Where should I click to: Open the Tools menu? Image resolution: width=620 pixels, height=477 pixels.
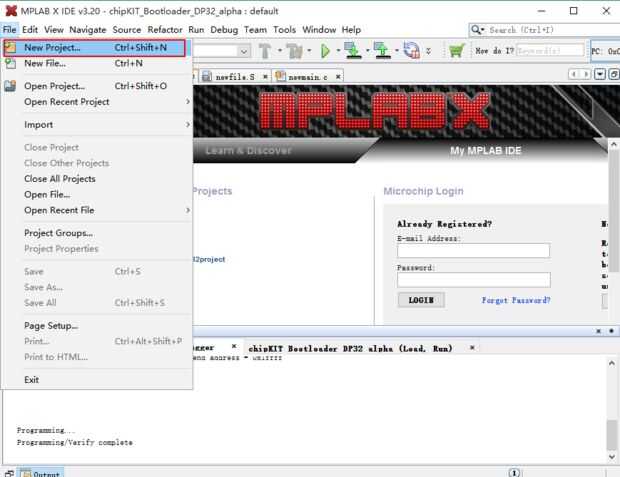coord(285,30)
